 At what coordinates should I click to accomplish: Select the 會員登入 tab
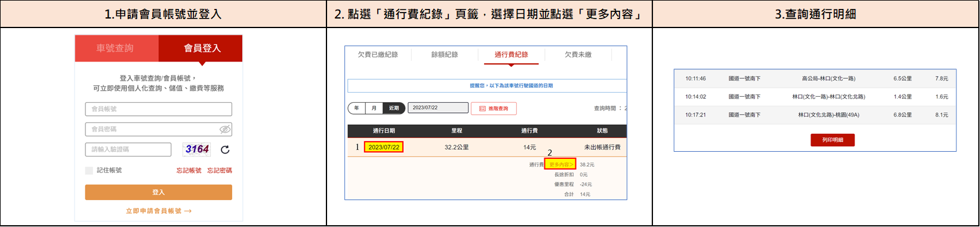201,48
